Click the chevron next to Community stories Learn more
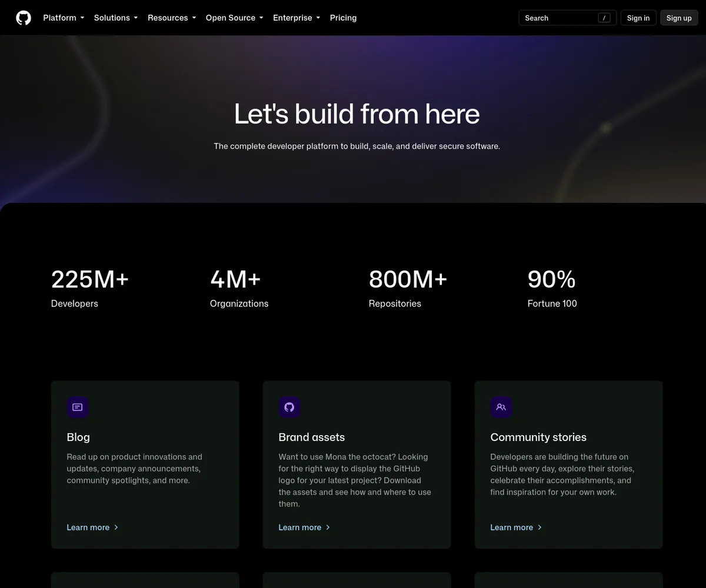Viewport: 706px width, 588px height. (540, 527)
